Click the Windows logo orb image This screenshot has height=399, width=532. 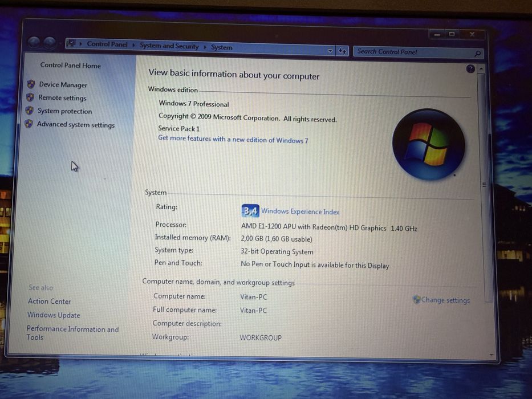(429, 144)
